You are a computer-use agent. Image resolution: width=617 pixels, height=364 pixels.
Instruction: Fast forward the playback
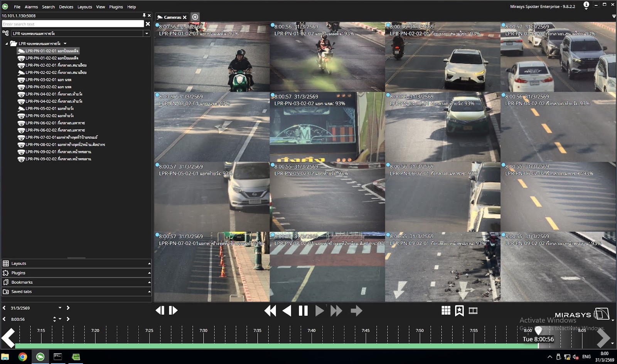(336, 311)
